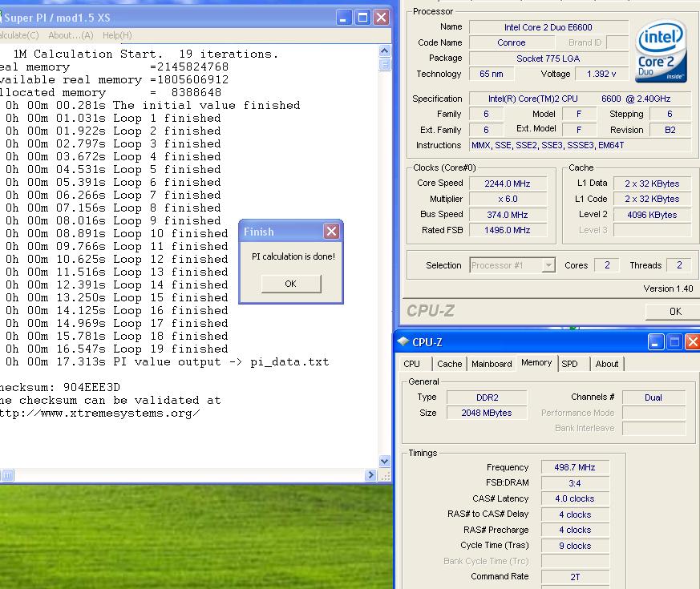Click the Rated FSB value 1496.0 MHz
The height and width of the screenshot is (589, 700).
[508, 230]
